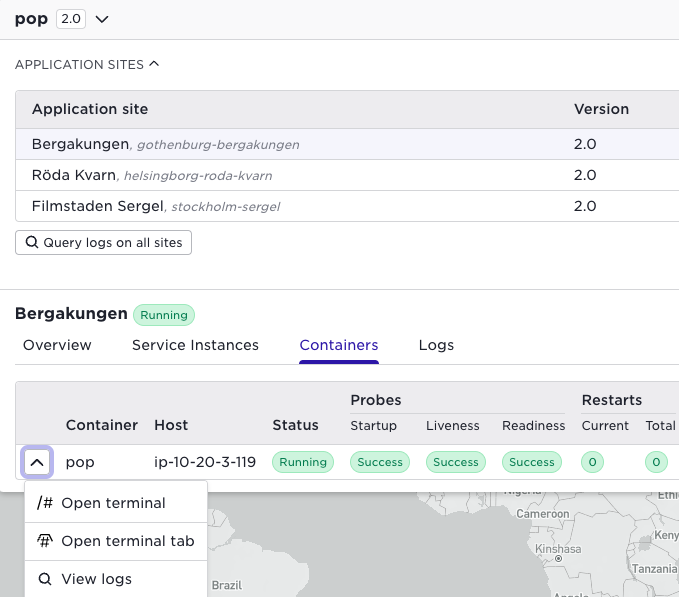Click the Running badge beside Bergakungen heading
The image size is (679, 597).
coord(164,315)
